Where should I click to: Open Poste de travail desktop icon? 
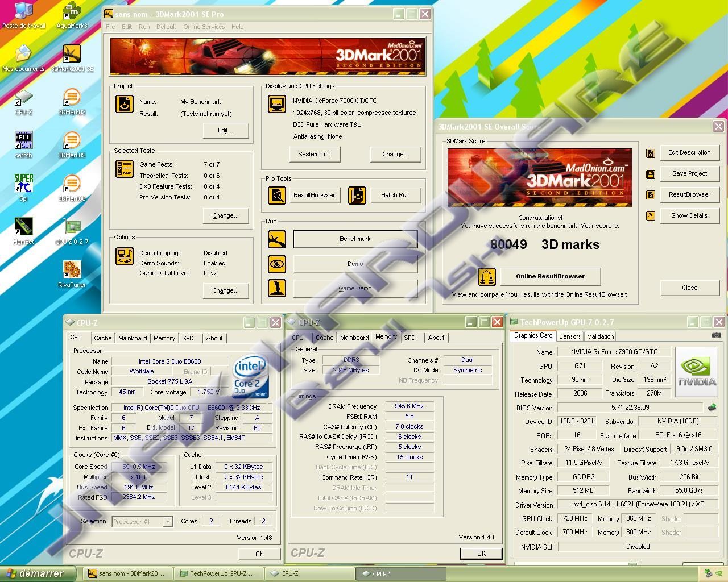pos(24,15)
